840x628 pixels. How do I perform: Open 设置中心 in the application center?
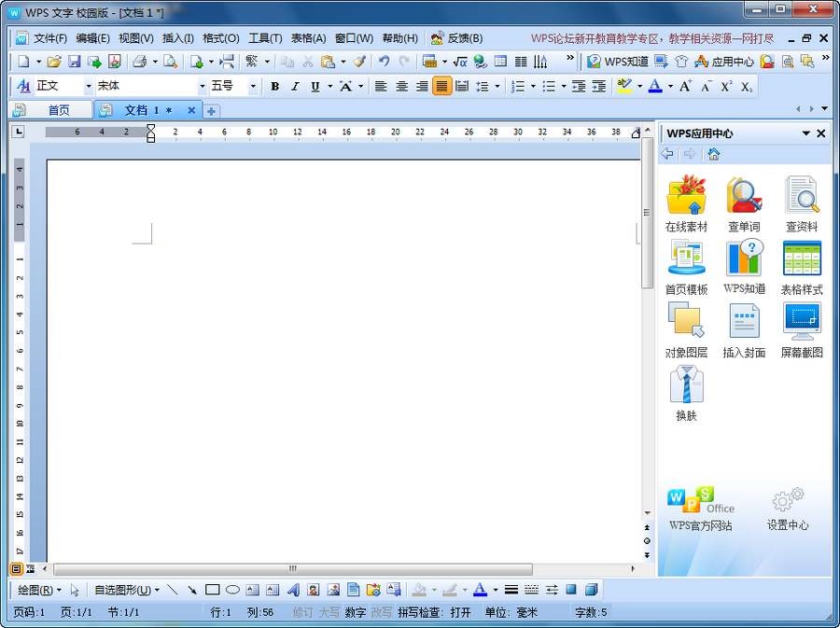[789, 509]
